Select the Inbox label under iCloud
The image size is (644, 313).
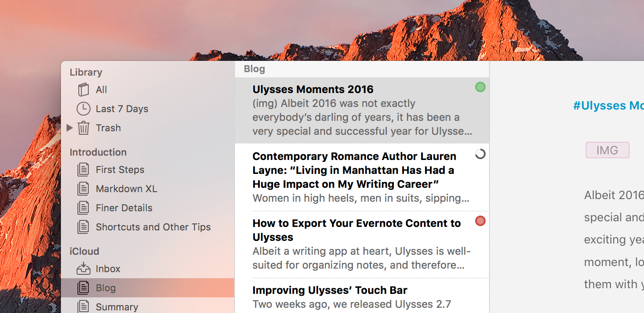tap(108, 269)
